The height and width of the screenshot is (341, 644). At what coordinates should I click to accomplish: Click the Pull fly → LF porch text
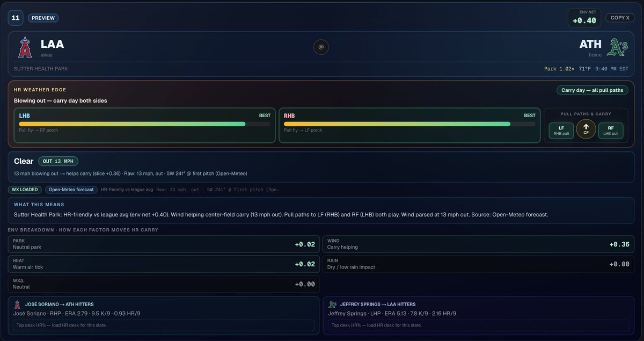[303, 130]
